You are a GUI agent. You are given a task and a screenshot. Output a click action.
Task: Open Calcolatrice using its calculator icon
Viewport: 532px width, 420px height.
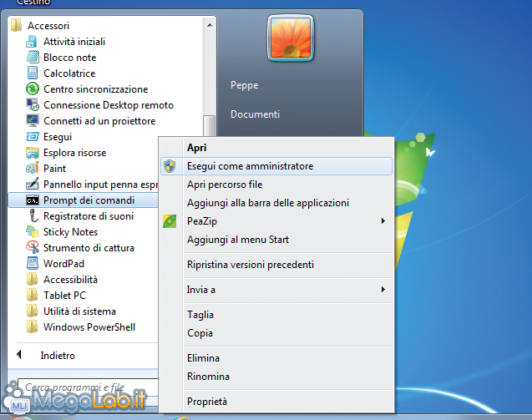pos(33,73)
